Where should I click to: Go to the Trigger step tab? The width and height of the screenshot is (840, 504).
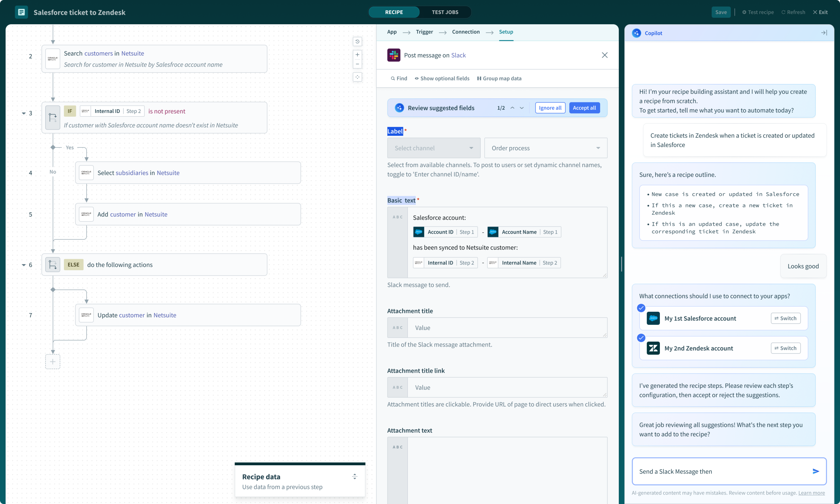click(x=424, y=32)
